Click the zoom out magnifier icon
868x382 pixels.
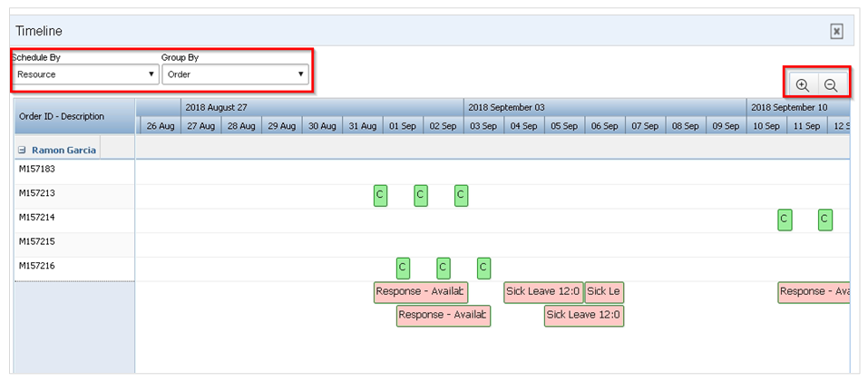tap(830, 85)
